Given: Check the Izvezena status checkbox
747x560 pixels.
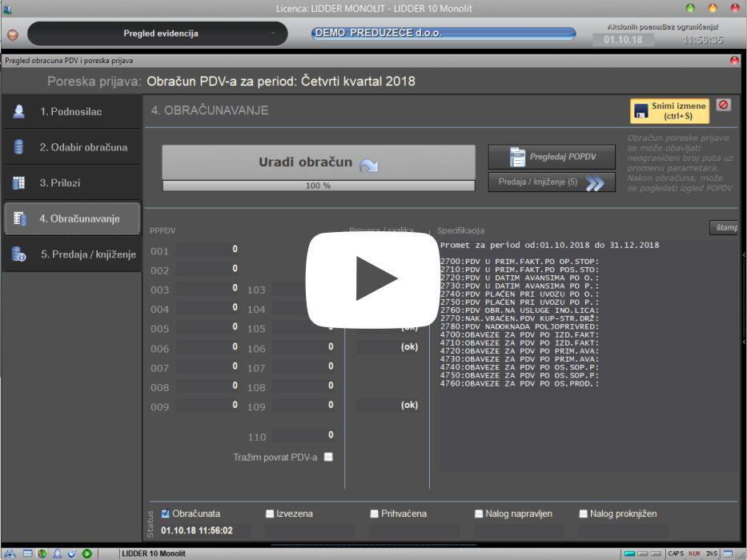Looking at the screenshot, I should click(x=270, y=514).
